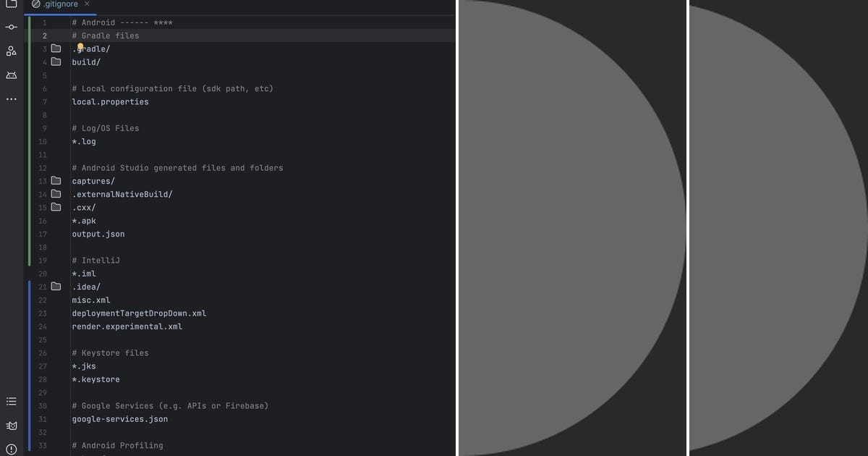Screen dimensions: 868x456
Task: Open the Structure tool window
Action: pos(11,51)
